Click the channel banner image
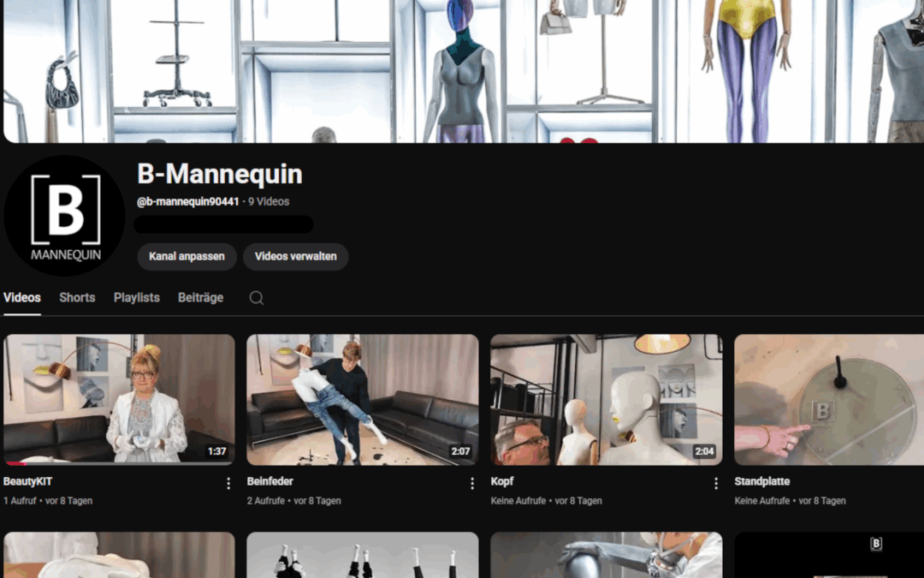 464,71
